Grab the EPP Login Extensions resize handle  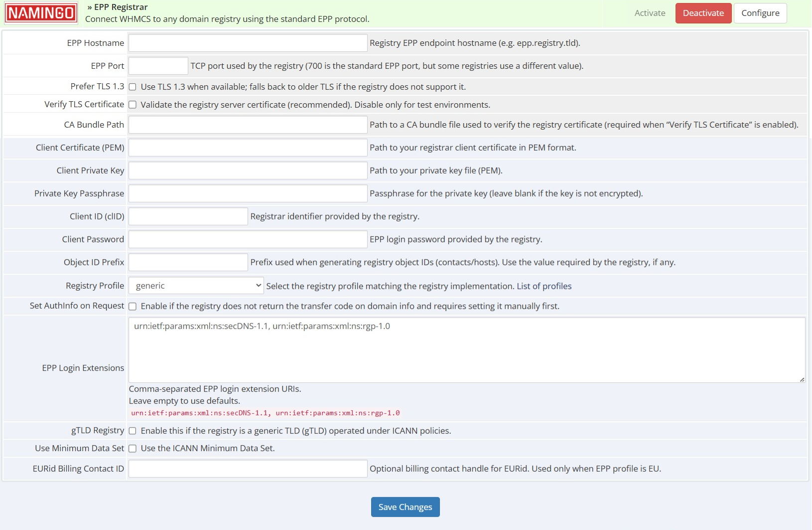click(802, 379)
